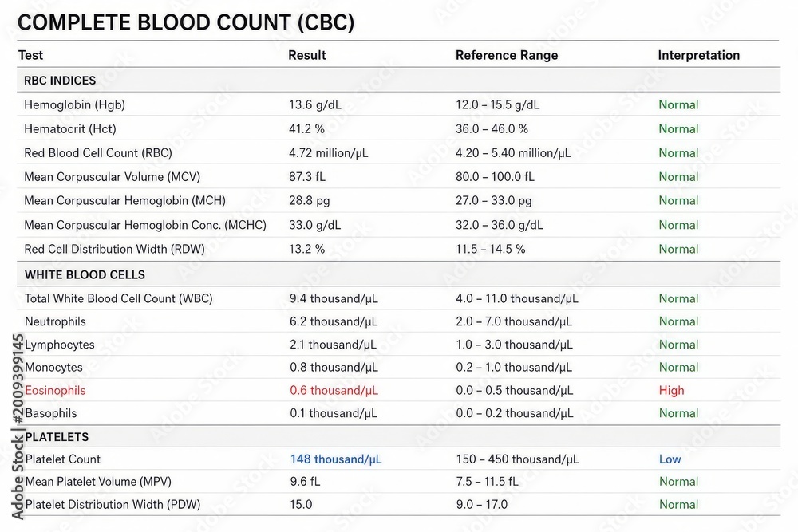The width and height of the screenshot is (798, 532).
Task: Click the Low interpretation for Platelet Count
Action: (670, 459)
